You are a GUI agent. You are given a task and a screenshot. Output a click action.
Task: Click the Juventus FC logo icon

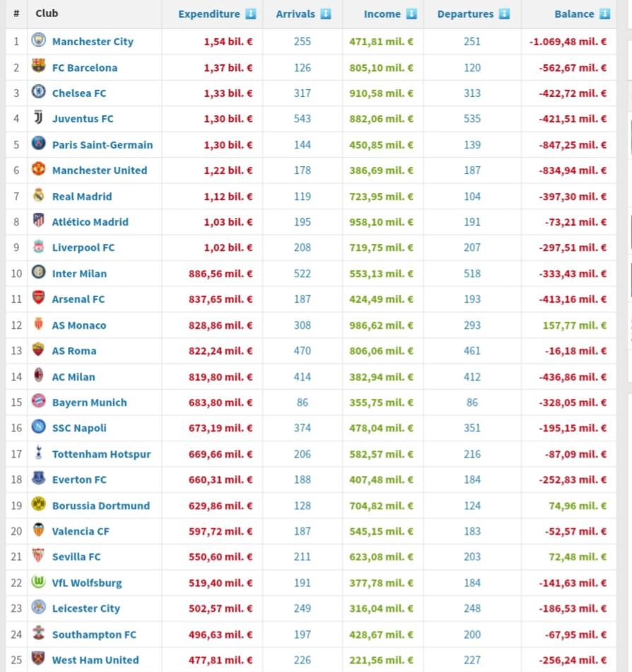[38, 118]
